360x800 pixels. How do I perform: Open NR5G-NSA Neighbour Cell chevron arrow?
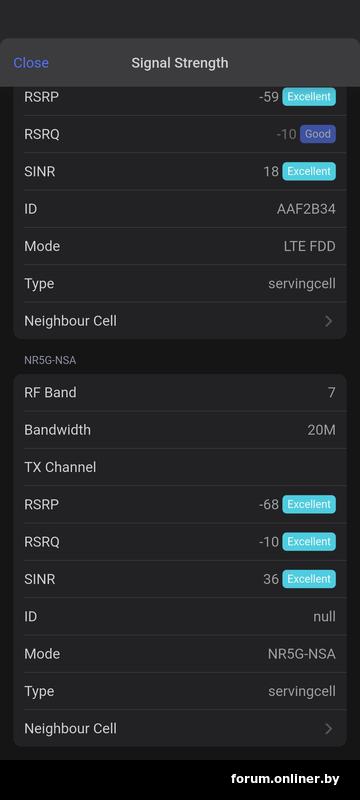[328, 729]
